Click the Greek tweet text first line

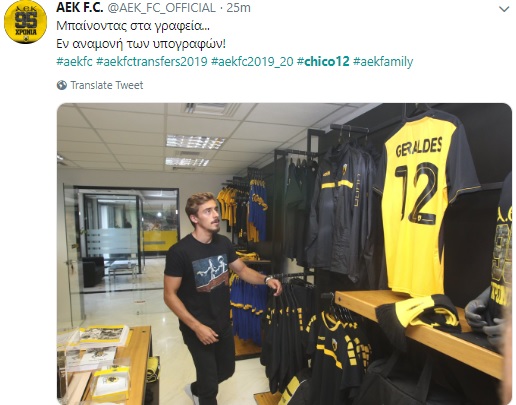pyautogui.click(x=133, y=26)
